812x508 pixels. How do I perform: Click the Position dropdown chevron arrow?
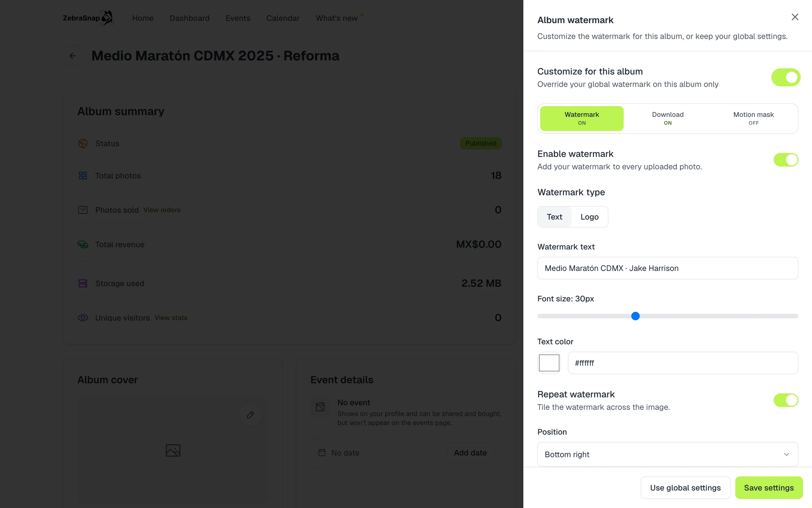click(787, 454)
